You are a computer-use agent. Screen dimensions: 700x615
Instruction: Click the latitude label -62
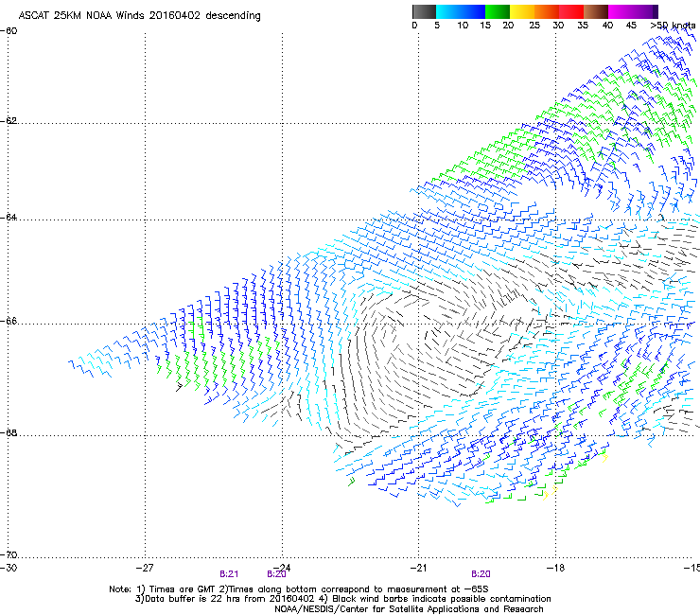(9, 121)
